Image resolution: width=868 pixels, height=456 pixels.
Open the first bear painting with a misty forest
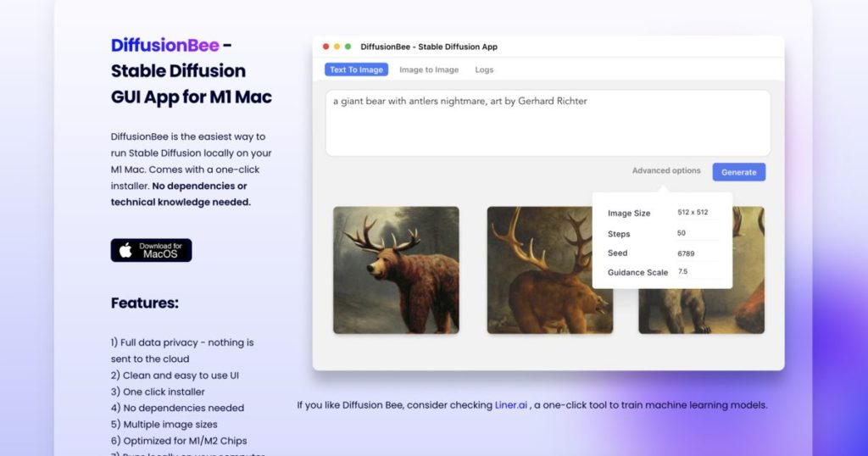click(x=396, y=270)
